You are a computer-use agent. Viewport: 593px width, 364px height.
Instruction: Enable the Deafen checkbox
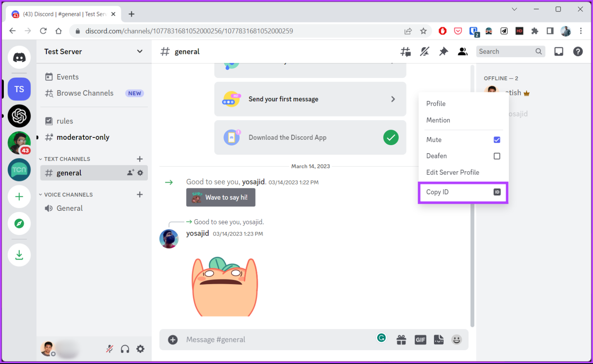(x=497, y=156)
